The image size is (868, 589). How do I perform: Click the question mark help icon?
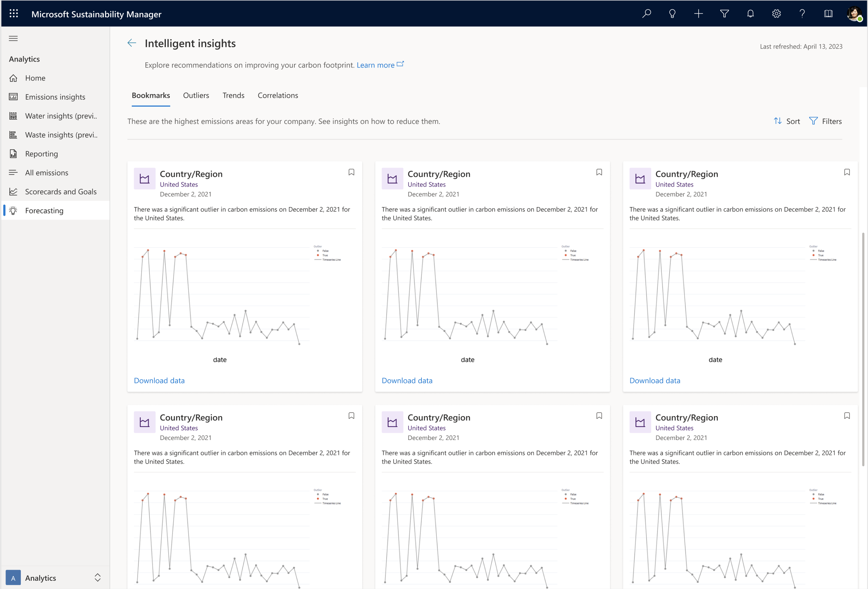802,14
